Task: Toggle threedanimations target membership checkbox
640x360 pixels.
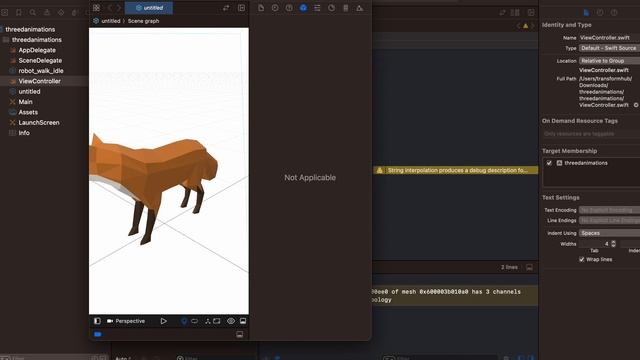Action: point(549,163)
